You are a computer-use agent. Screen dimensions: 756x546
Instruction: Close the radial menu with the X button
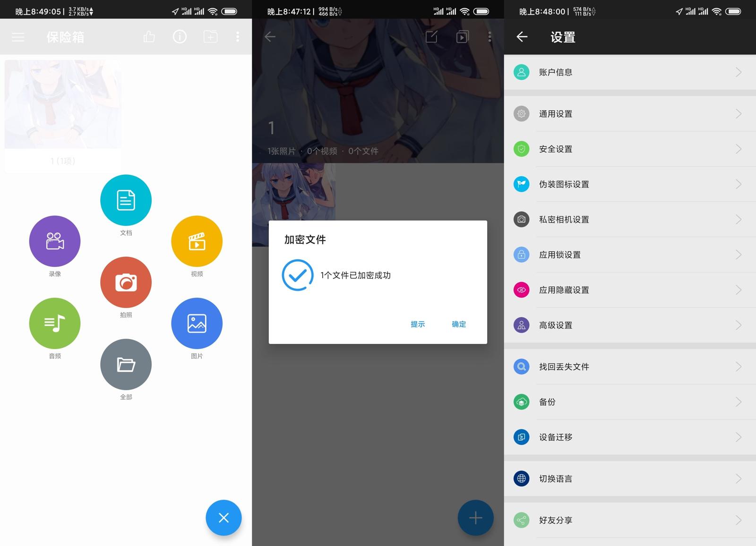coord(223,518)
